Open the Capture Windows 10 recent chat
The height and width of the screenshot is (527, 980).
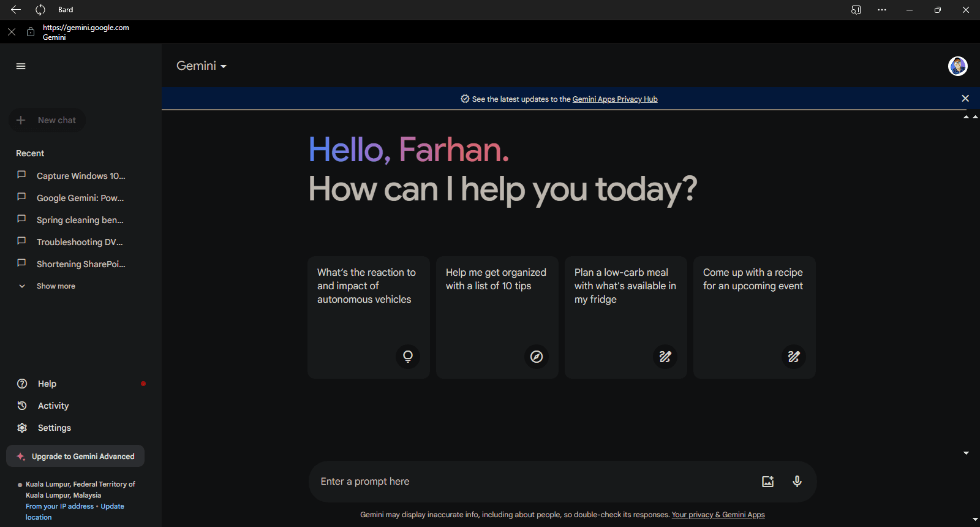(x=80, y=176)
